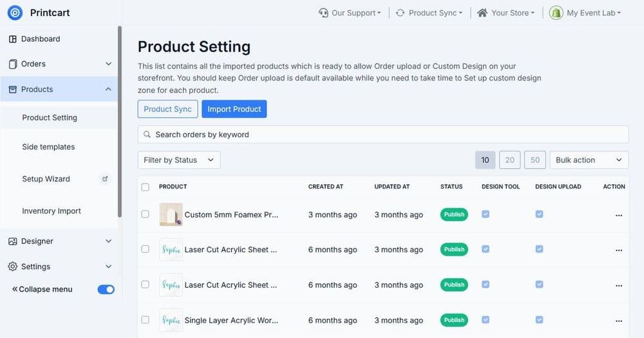Screen dimensions: 644x338
Task: Click the Designer image icon
Action: tap(13, 241)
